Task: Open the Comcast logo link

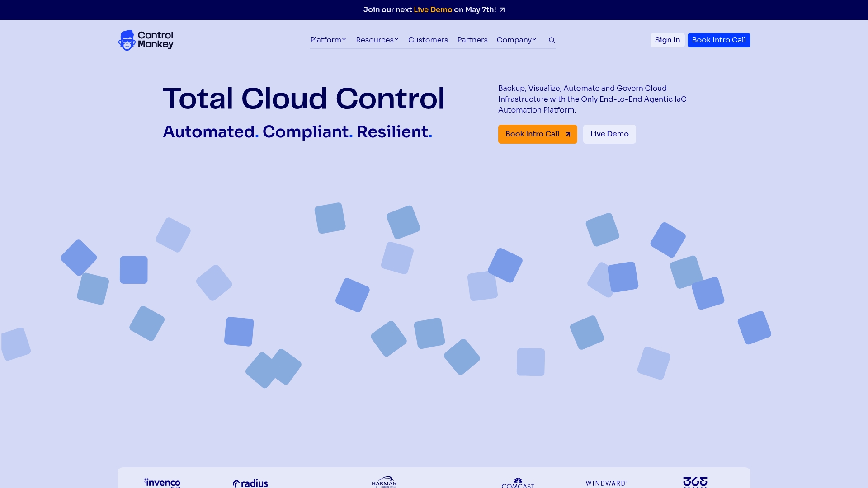Action: click(518, 483)
